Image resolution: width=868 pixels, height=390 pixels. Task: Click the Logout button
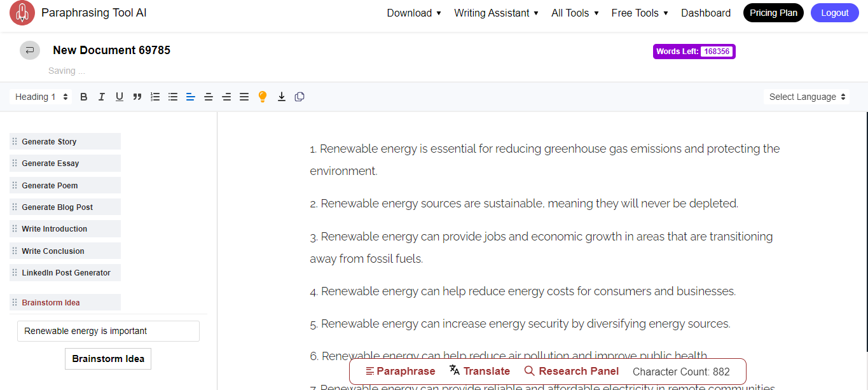tap(834, 13)
